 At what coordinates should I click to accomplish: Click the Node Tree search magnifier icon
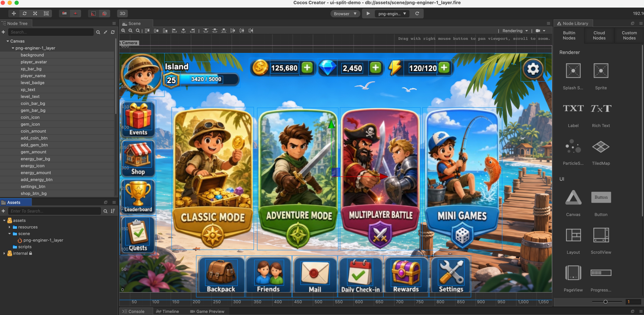pyautogui.click(x=98, y=32)
